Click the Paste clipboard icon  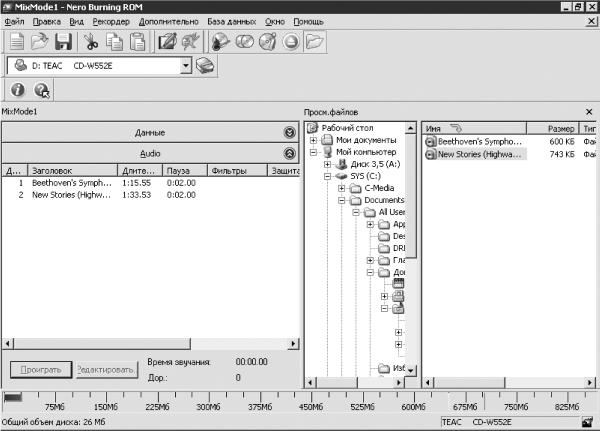coord(137,41)
